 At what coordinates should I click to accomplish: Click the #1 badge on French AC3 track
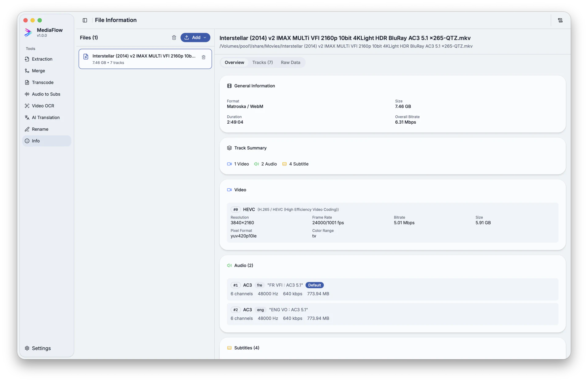tap(236, 285)
